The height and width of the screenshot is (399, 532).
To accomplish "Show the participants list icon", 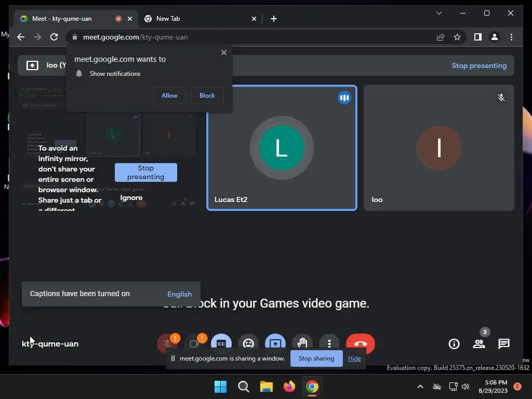I will pyautogui.click(x=479, y=344).
